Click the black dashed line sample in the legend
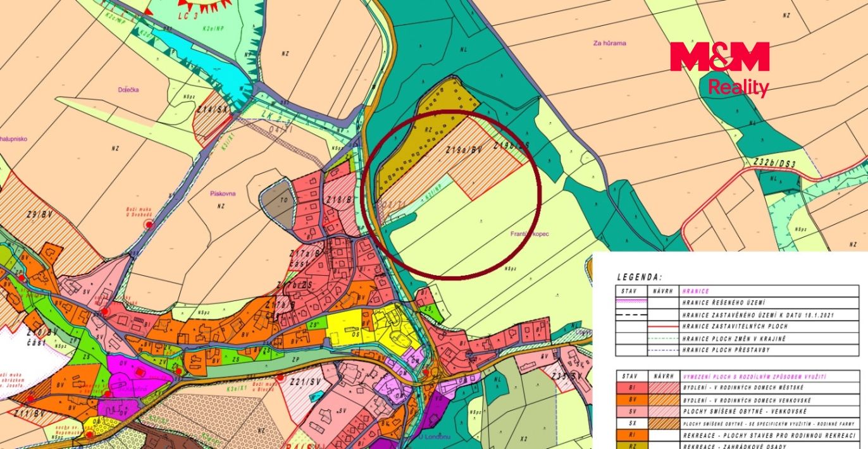This screenshot has height=449, width=868. (631, 315)
